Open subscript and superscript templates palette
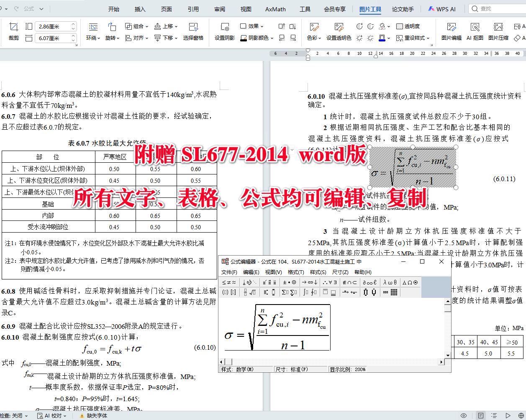 [269, 292]
